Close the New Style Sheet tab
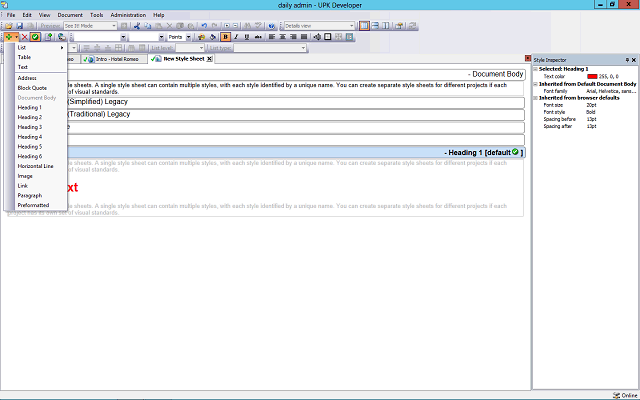The width and height of the screenshot is (640, 400). pos(209,59)
